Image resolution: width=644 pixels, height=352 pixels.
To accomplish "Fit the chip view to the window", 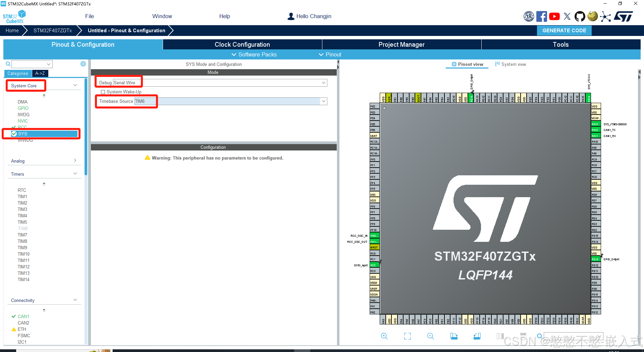I will tap(408, 336).
